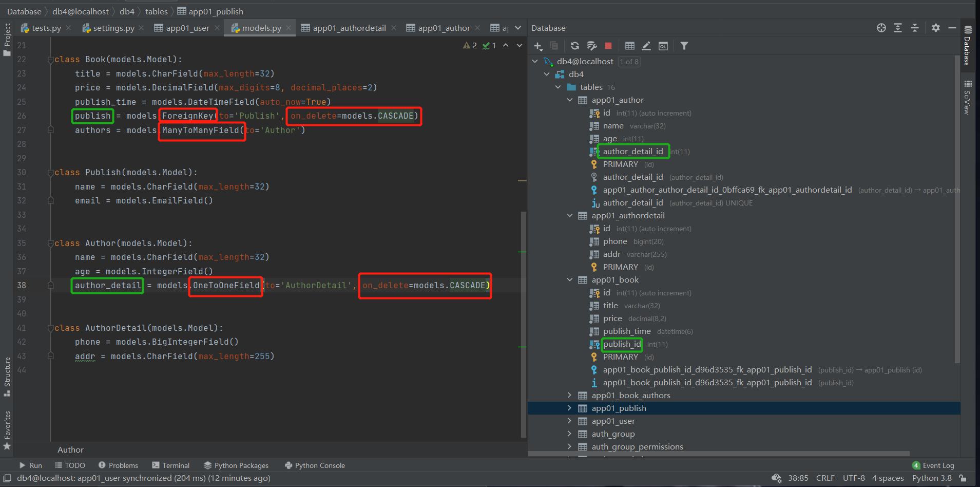The image size is (980, 487).
Task: Click the Refresh icon in Database toolbar
Action: 574,46
